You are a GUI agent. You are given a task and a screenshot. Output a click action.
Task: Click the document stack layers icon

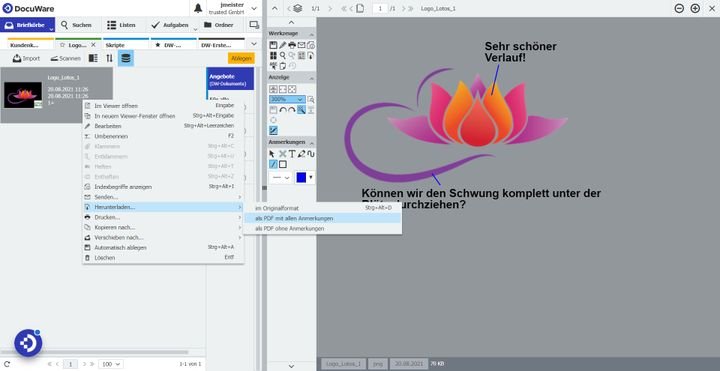click(x=298, y=8)
